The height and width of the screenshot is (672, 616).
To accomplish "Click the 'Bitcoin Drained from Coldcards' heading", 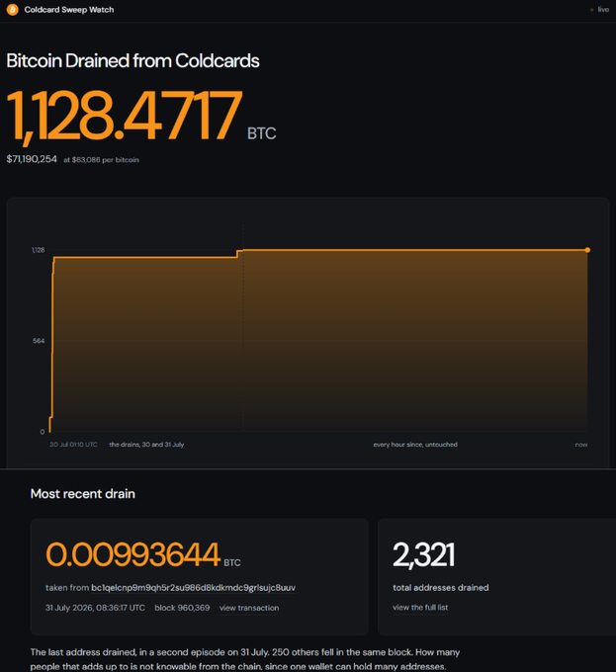I will 132,61.
